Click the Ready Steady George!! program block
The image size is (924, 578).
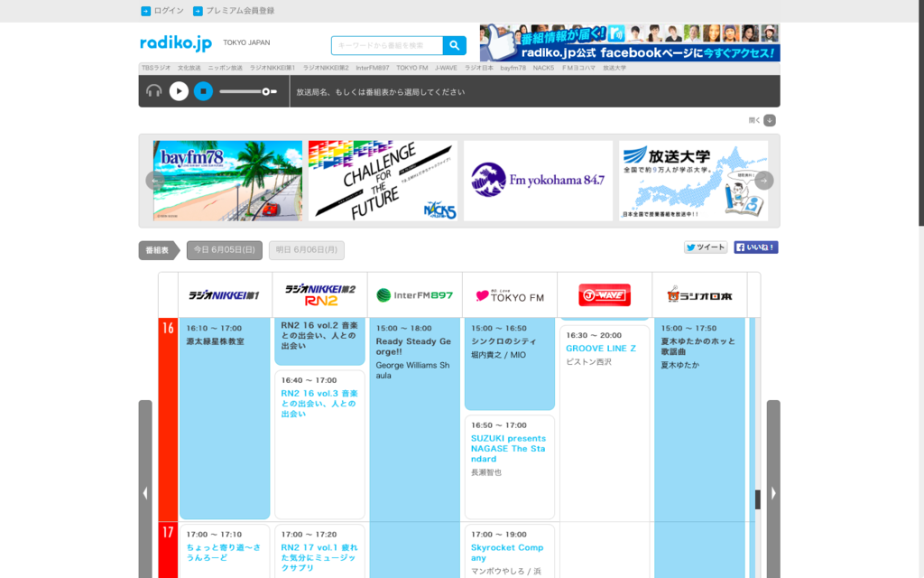[415, 448]
